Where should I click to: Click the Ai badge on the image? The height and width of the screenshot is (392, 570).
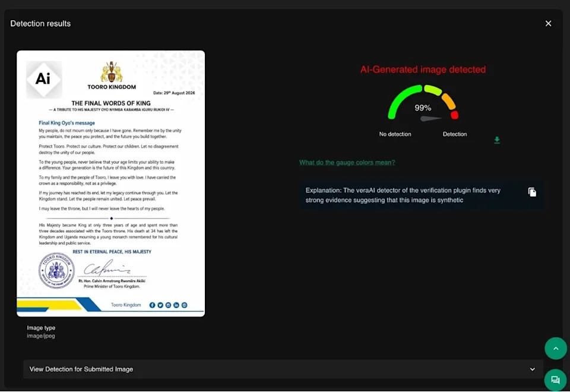coord(43,79)
